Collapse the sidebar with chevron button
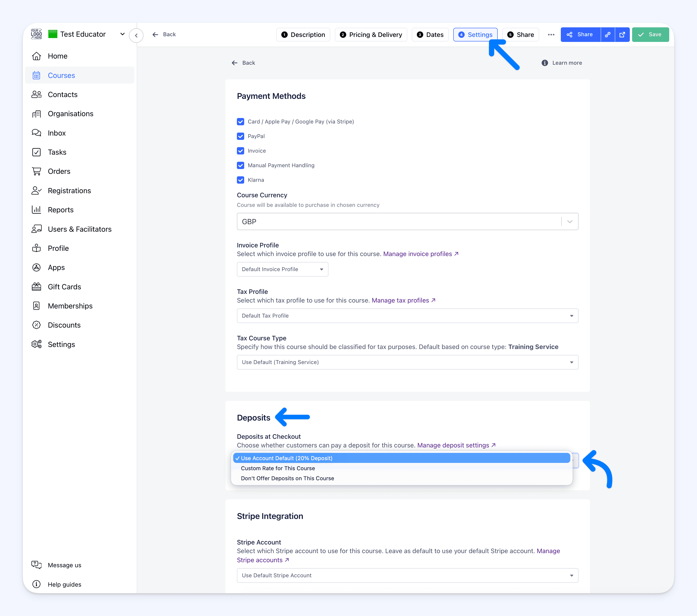The height and width of the screenshot is (616, 697). point(136,35)
